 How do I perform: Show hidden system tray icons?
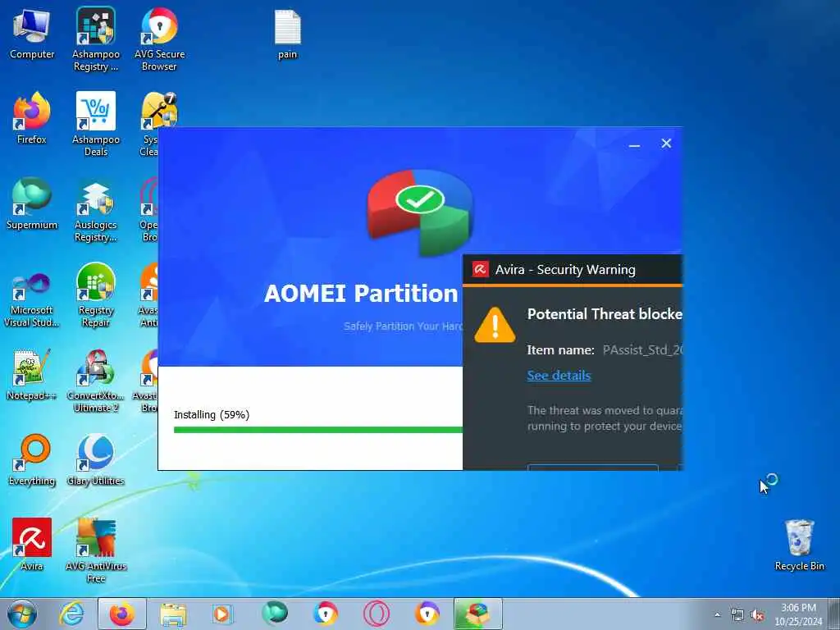point(717,614)
